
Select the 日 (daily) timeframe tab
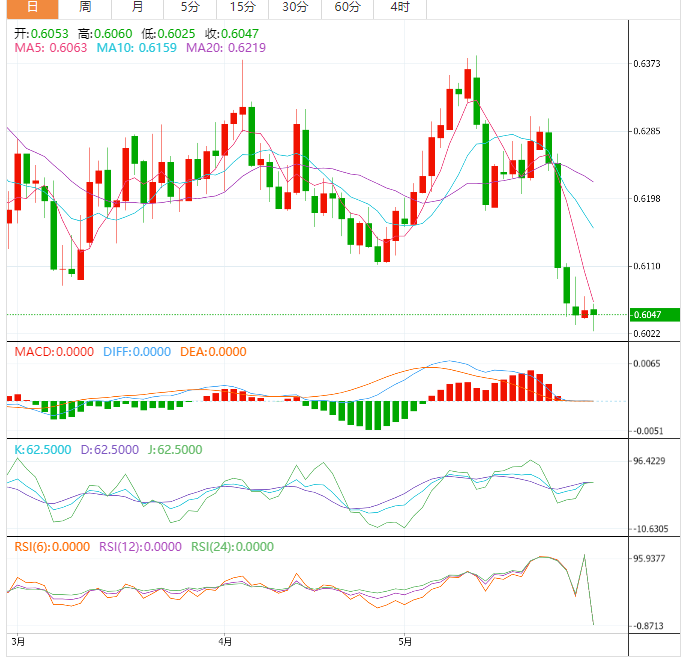32,8
